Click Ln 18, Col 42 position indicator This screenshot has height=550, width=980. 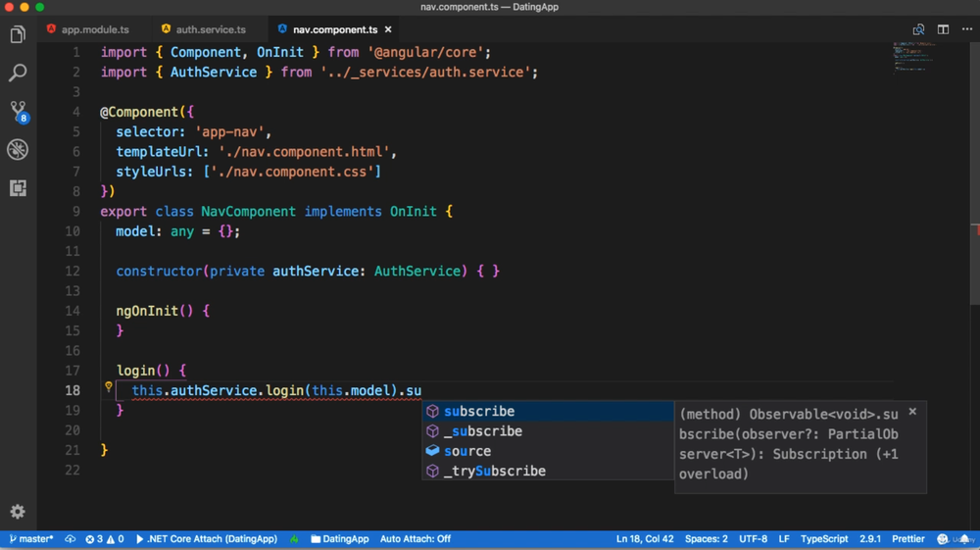coord(645,539)
